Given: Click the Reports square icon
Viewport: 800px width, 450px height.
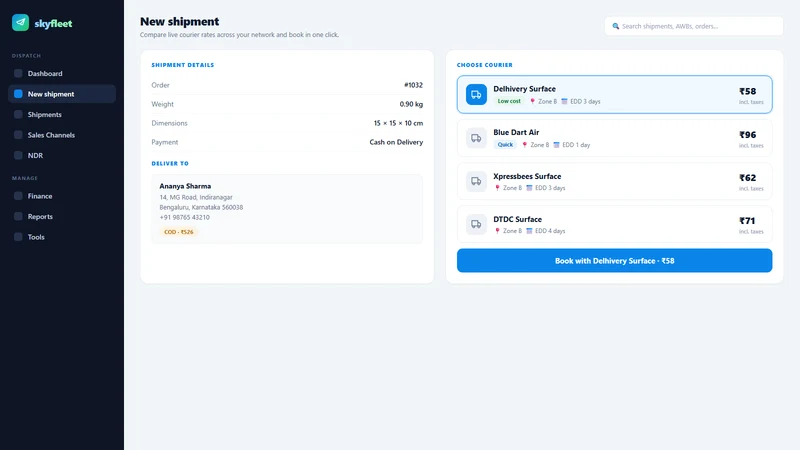Looking at the screenshot, I should [x=18, y=216].
